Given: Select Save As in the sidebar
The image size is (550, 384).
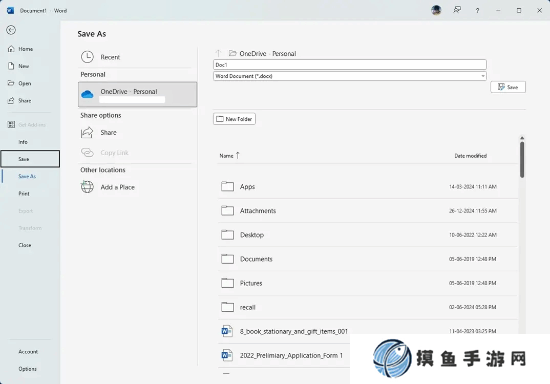Looking at the screenshot, I should pyautogui.click(x=27, y=176).
